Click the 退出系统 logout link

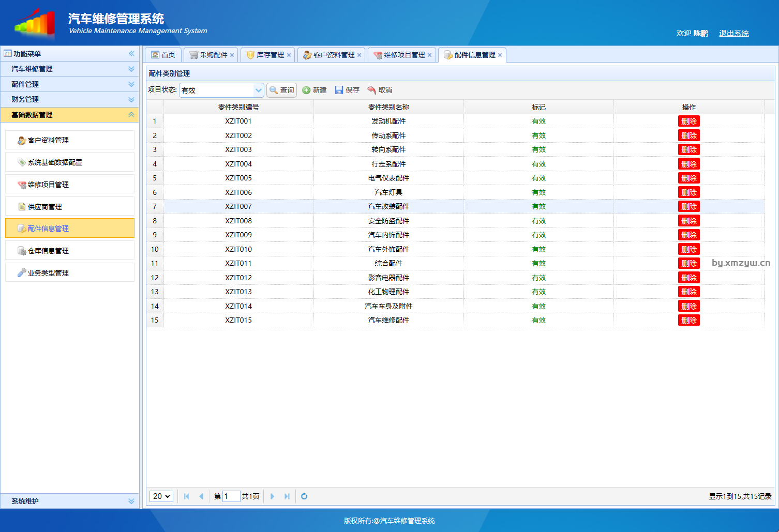(x=734, y=33)
